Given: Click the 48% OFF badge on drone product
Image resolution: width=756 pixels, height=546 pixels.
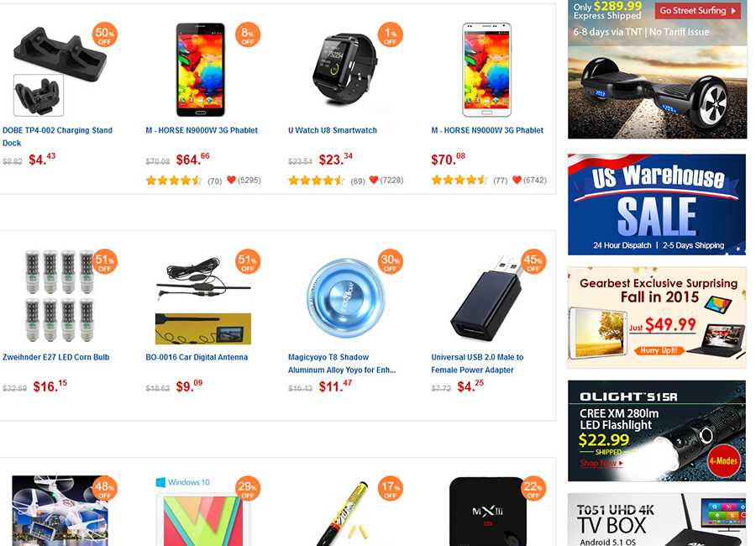Looking at the screenshot, I should [x=105, y=488].
